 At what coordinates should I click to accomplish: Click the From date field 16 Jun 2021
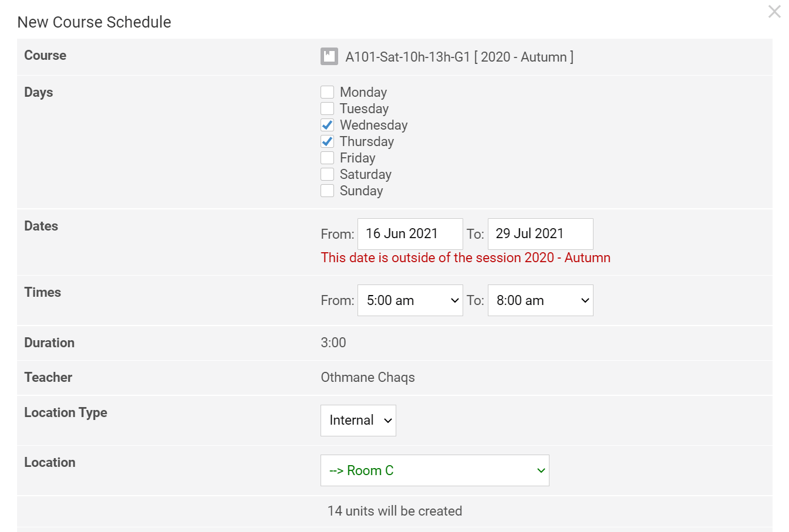(x=410, y=233)
